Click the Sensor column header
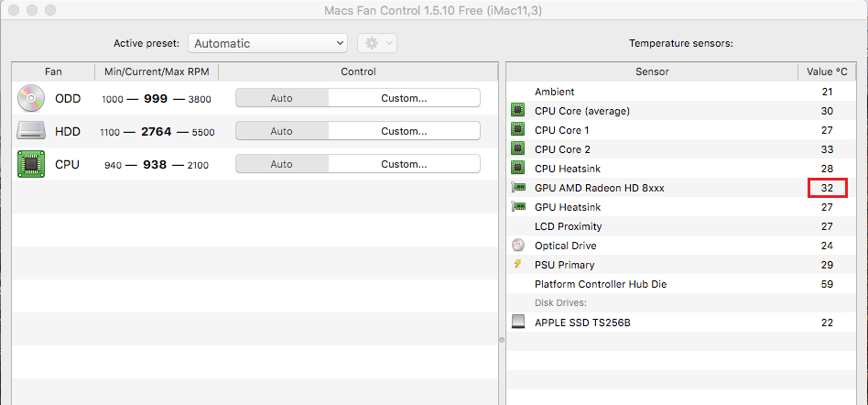The height and width of the screenshot is (405, 868). (652, 71)
